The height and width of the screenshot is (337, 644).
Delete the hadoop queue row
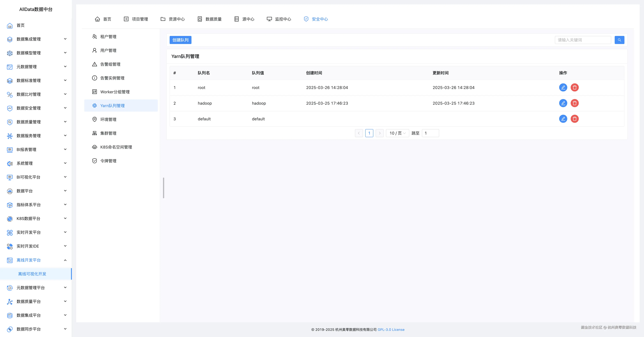[575, 103]
